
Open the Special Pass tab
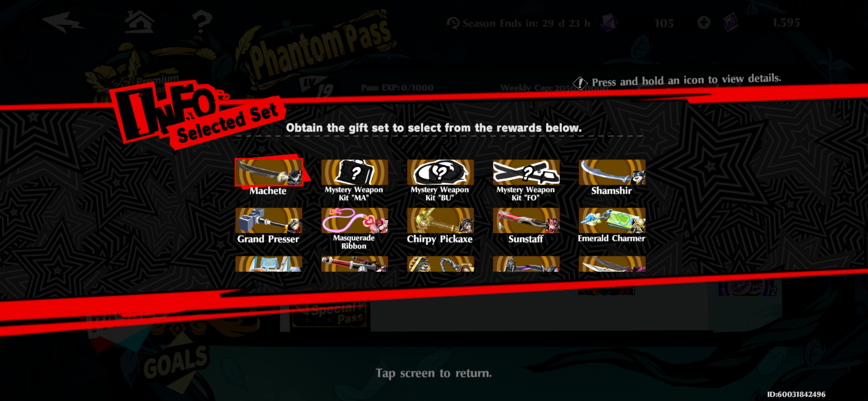[330, 314]
